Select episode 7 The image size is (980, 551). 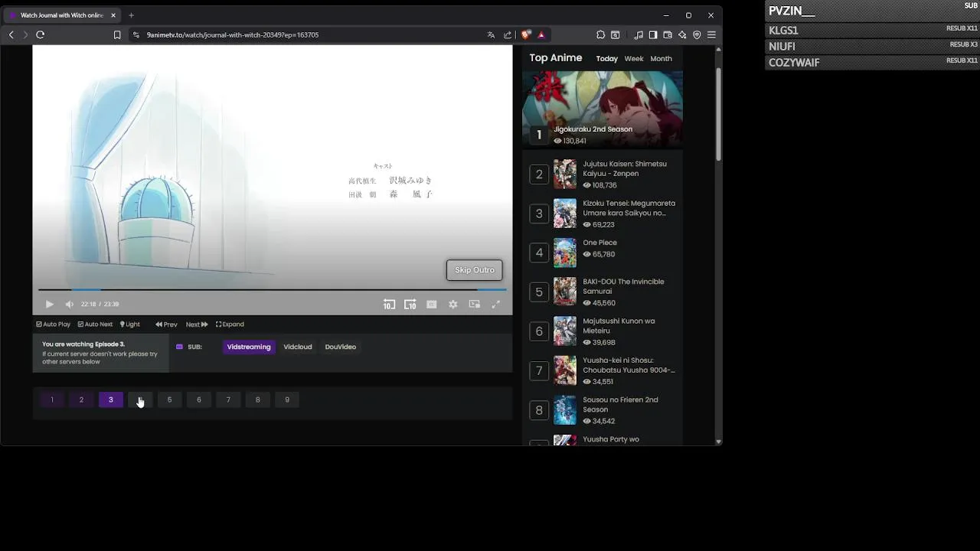228,399
